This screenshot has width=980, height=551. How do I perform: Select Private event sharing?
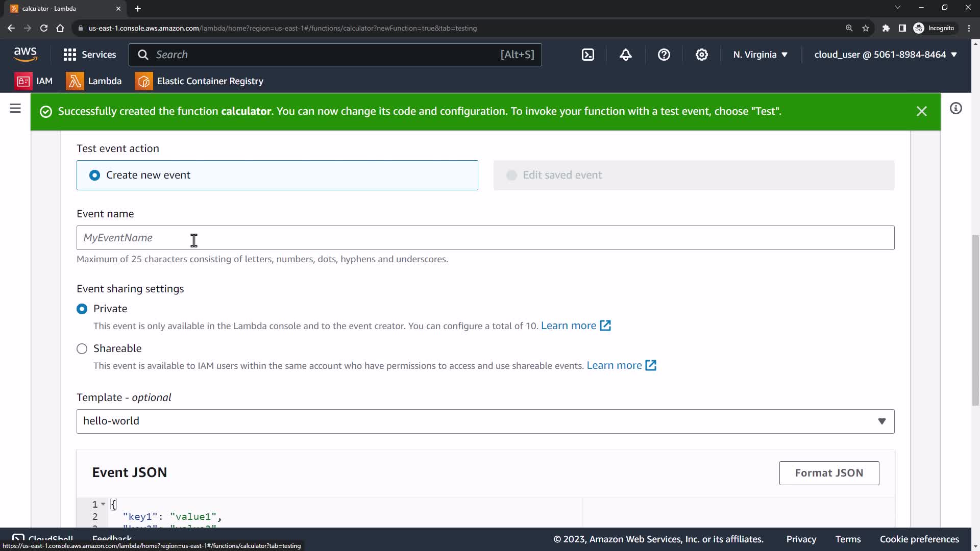tap(82, 309)
